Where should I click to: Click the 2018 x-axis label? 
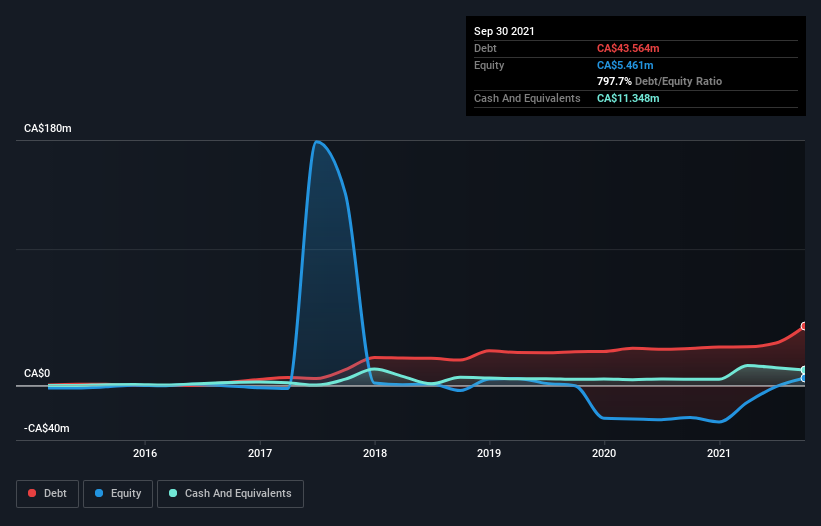point(375,453)
